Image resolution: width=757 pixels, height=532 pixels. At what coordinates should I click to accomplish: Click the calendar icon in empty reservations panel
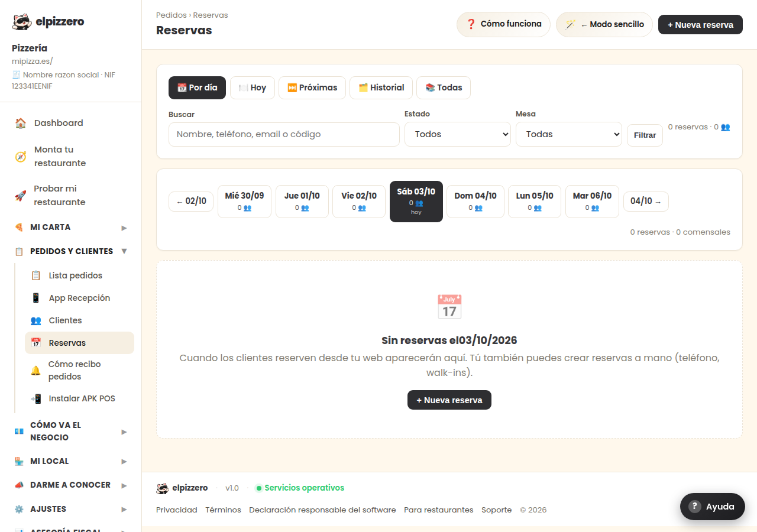[449, 307]
